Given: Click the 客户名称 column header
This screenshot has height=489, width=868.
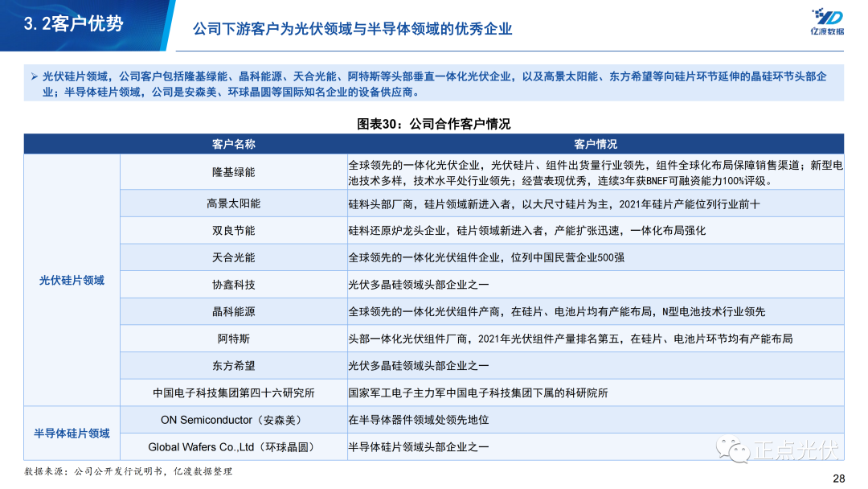Looking at the screenshot, I should tap(234, 144).
